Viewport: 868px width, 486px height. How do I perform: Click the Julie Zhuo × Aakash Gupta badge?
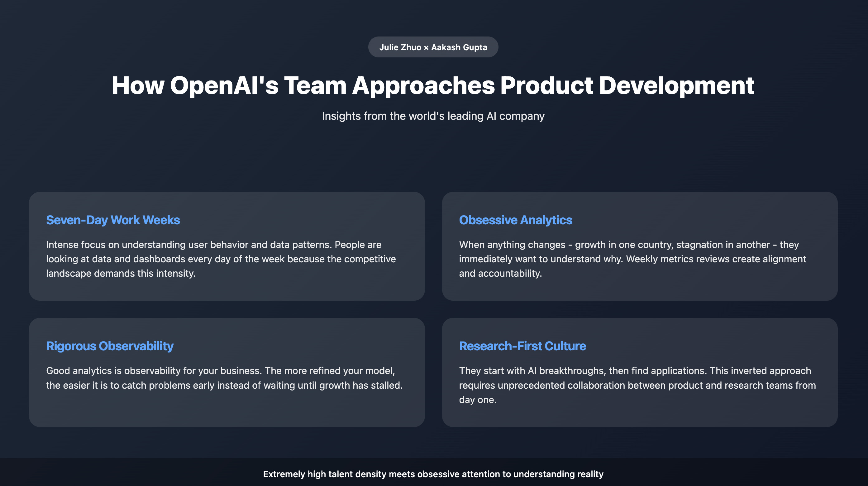tap(433, 47)
